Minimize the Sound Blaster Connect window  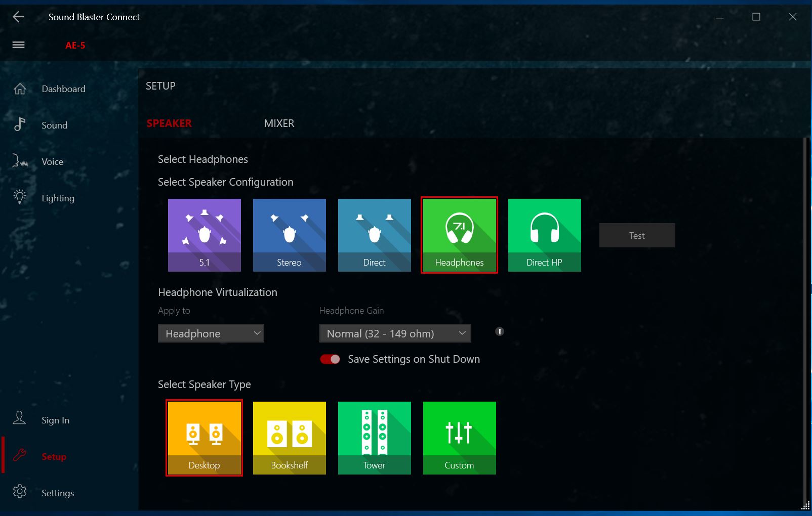[x=720, y=17]
